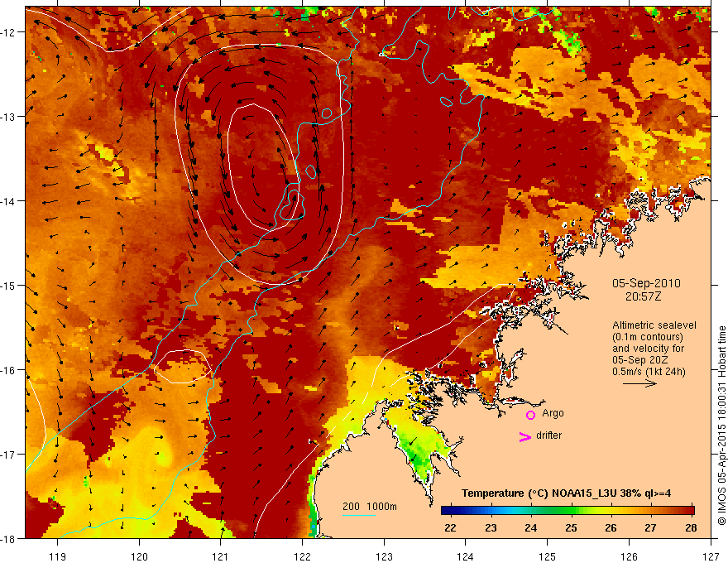Click the 'Altimetric sealevel' caption line

pyautogui.click(x=654, y=325)
